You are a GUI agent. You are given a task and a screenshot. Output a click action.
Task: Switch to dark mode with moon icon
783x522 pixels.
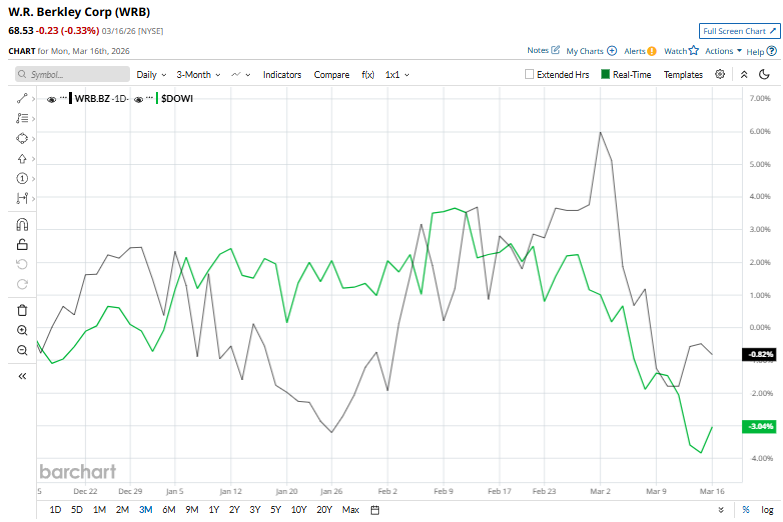(x=764, y=74)
